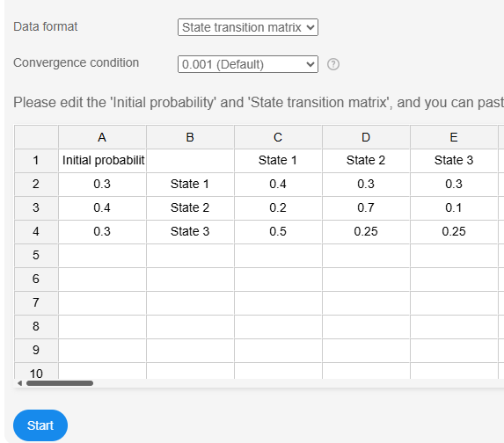Viewport: 504px width, 443px height.
Task: Select row 5 header
Action: [x=36, y=256]
